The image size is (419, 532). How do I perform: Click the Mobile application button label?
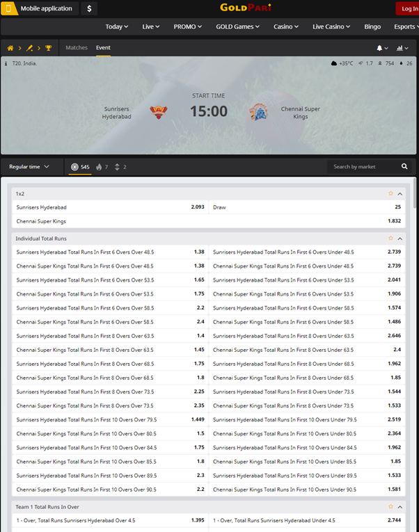tap(46, 8)
